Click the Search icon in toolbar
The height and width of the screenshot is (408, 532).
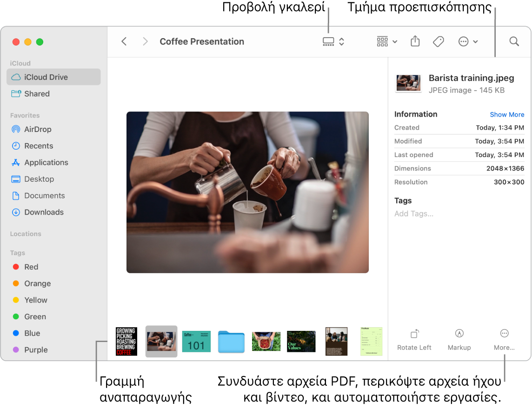click(513, 41)
